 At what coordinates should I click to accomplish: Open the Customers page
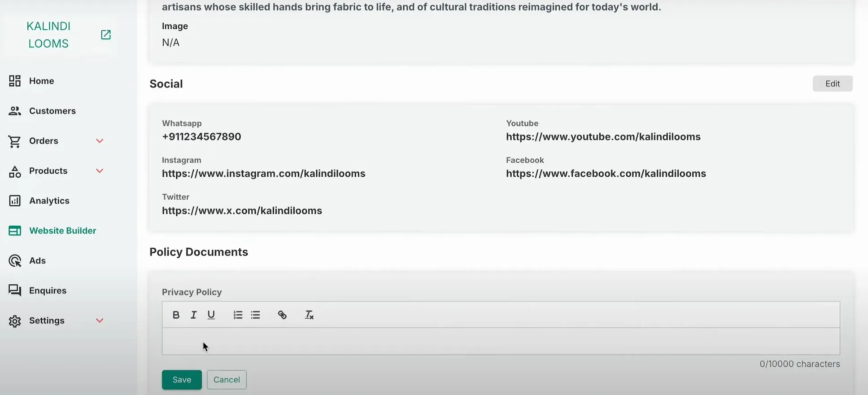pos(52,111)
